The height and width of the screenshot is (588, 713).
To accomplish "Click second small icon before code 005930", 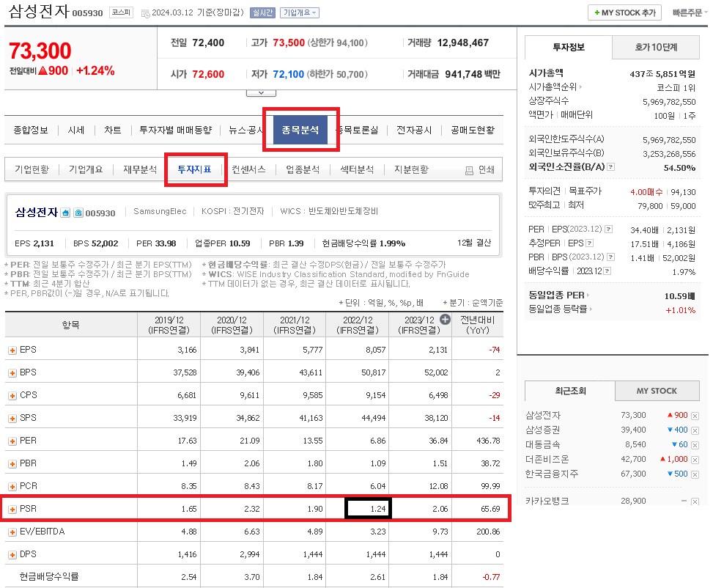I will click(x=78, y=213).
